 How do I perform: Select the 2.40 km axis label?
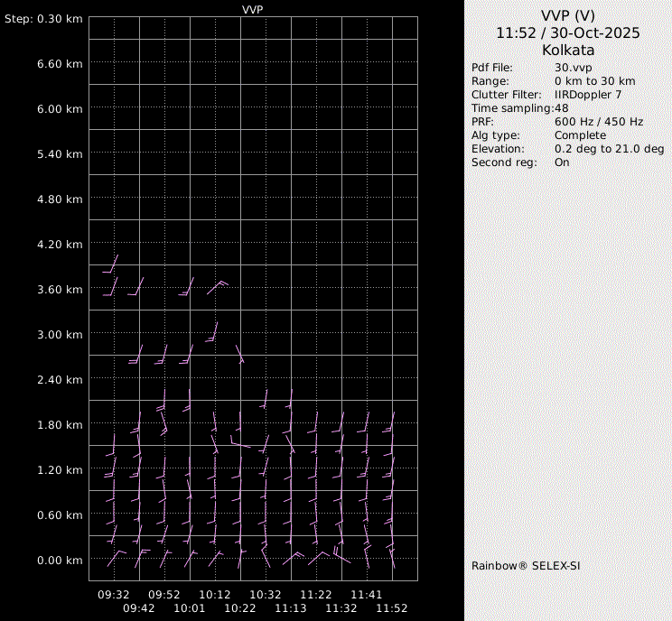click(x=60, y=380)
